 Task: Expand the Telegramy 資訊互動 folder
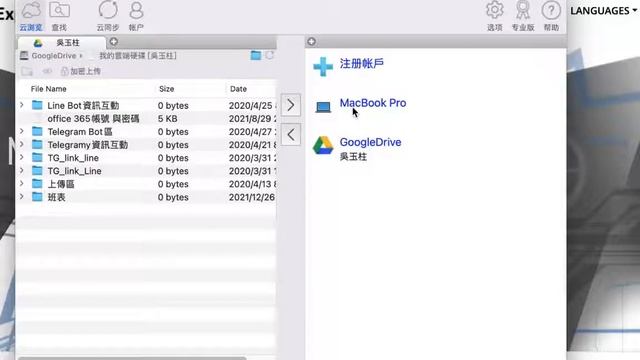tap(22, 144)
